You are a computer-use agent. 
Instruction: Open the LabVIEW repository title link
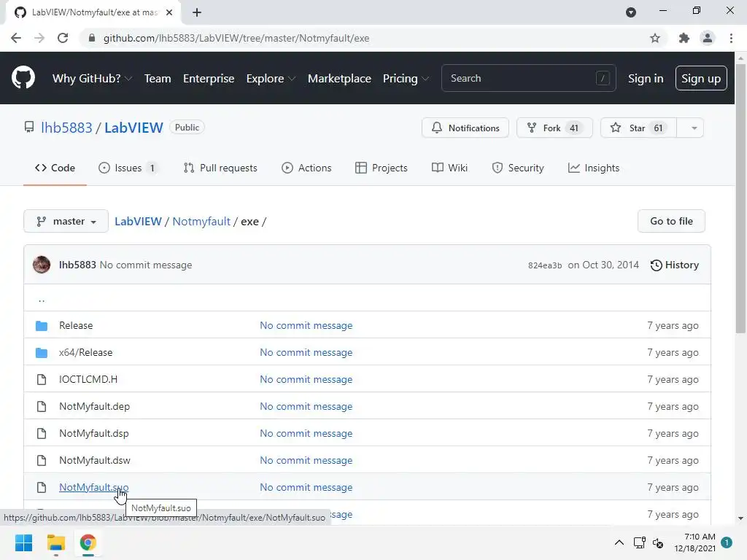134,128
